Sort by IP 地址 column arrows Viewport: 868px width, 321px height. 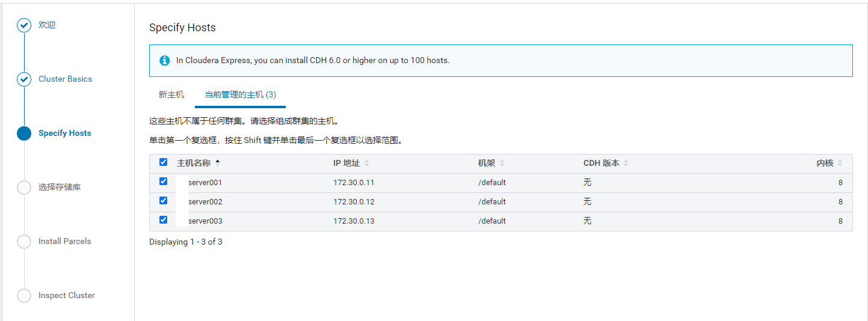tap(366, 164)
